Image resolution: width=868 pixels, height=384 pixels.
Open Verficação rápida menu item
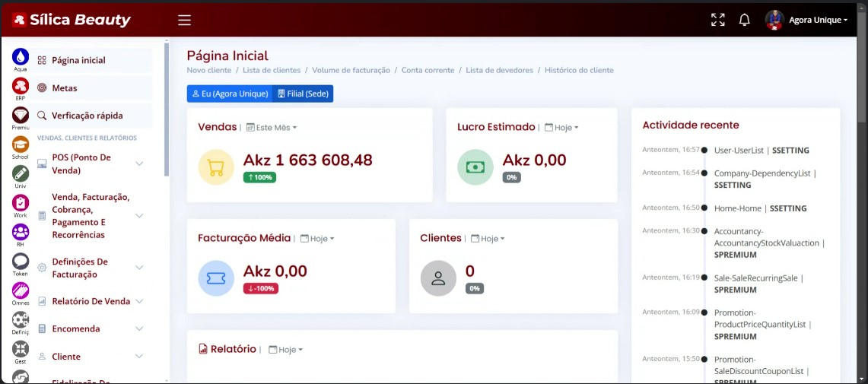pos(91,116)
